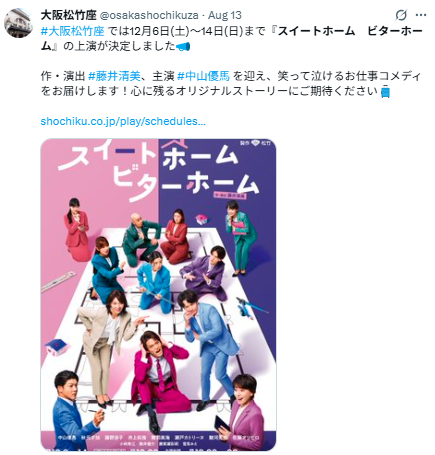Click the Shochiku logo on the poster
The image size is (435, 455).
pyautogui.click(x=256, y=143)
